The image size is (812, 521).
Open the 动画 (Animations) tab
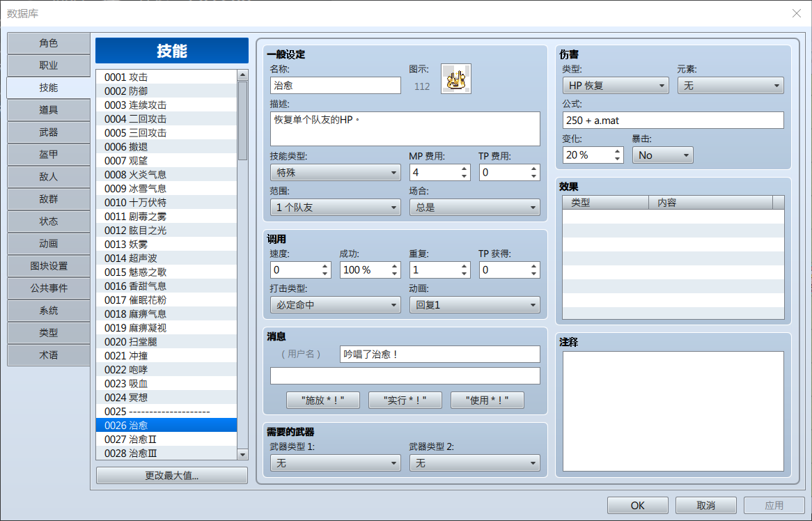click(x=49, y=243)
